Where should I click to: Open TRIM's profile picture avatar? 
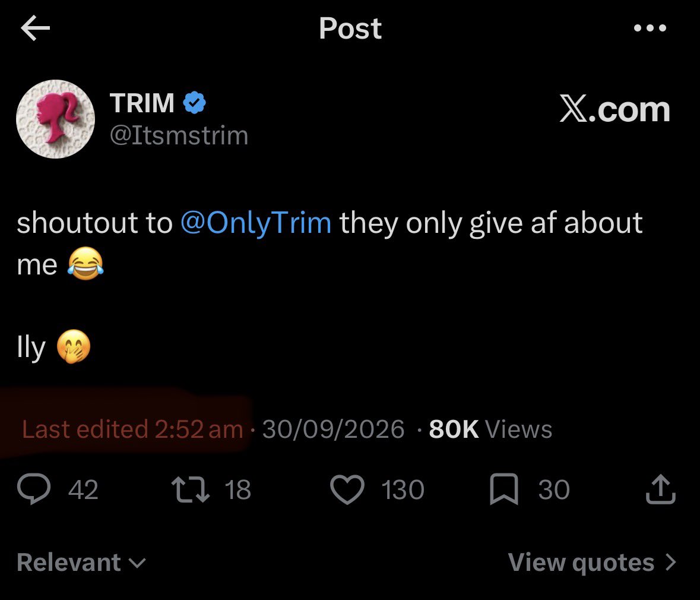click(x=55, y=119)
